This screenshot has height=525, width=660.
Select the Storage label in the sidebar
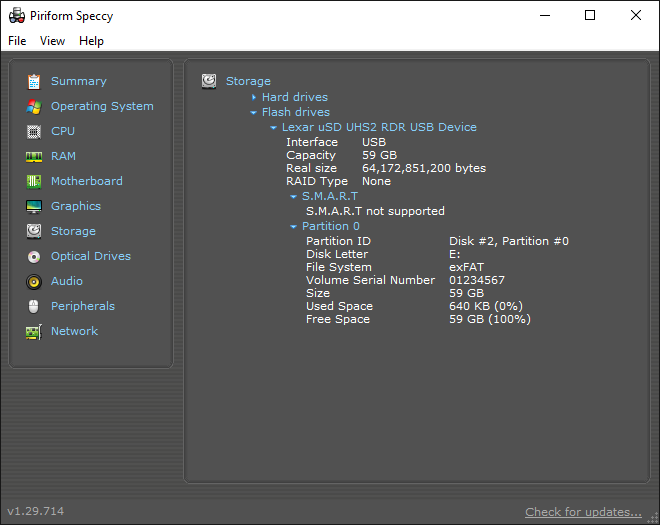tap(73, 231)
